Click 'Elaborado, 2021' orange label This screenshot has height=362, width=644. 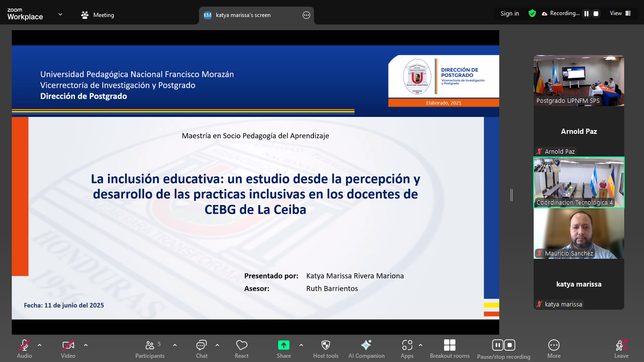coord(444,102)
